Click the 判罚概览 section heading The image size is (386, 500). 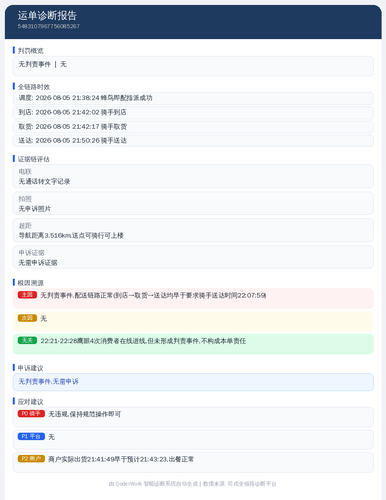tap(30, 51)
